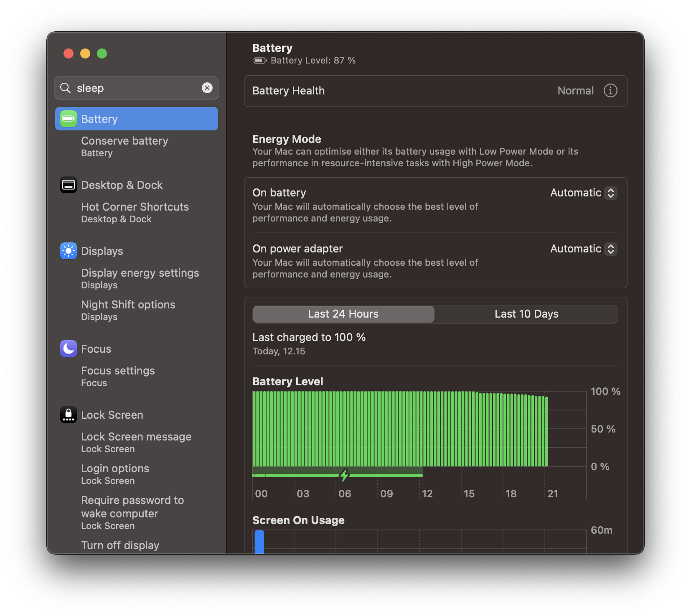Switch to Last 10 Days tab
Image resolution: width=691 pixels, height=616 pixels.
point(526,314)
